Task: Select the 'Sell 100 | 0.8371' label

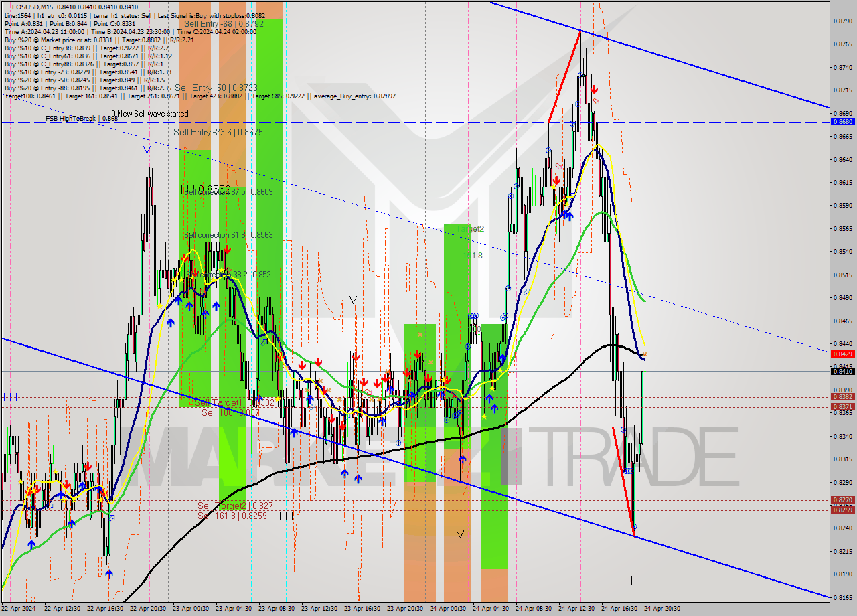Action: tap(232, 413)
